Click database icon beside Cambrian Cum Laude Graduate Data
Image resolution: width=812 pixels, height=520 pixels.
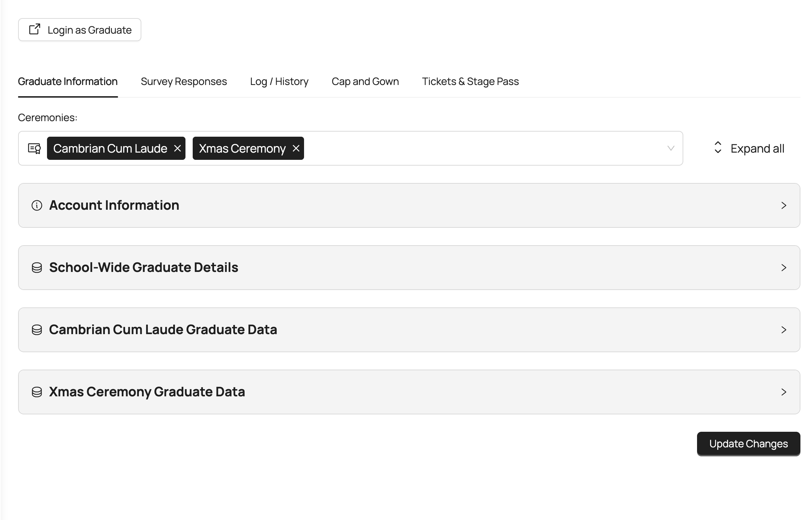coord(37,330)
